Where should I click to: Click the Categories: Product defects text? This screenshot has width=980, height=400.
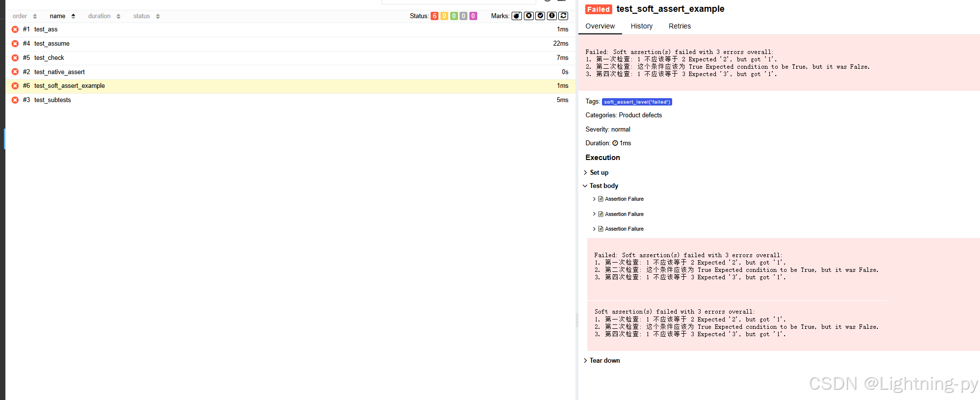tap(624, 115)
